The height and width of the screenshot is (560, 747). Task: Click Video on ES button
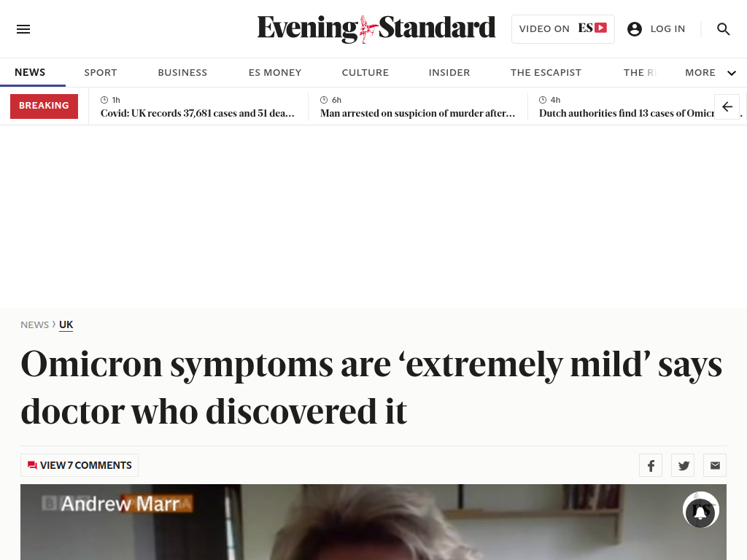coord(563,29)
